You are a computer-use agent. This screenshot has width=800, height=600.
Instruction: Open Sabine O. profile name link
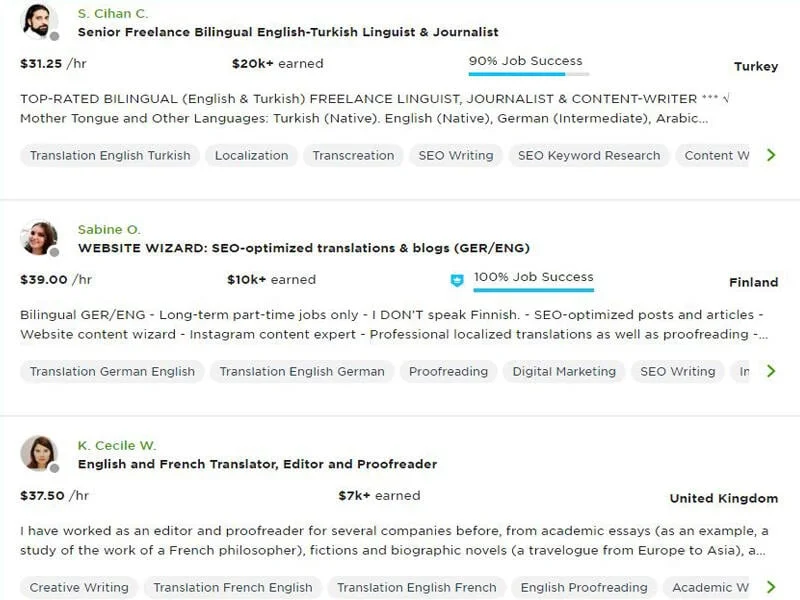(109, 230)
